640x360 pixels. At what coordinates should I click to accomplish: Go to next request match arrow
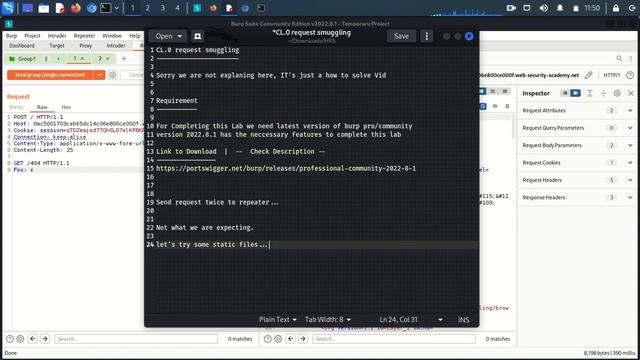(x=45, y=339)
